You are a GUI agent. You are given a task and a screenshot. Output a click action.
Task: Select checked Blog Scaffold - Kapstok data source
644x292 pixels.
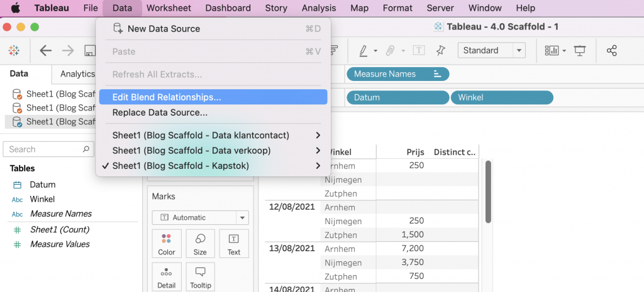[x=180, y=166]
